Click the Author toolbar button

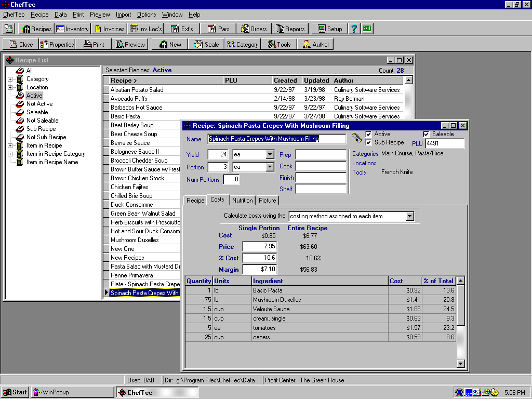click(315, 45)
